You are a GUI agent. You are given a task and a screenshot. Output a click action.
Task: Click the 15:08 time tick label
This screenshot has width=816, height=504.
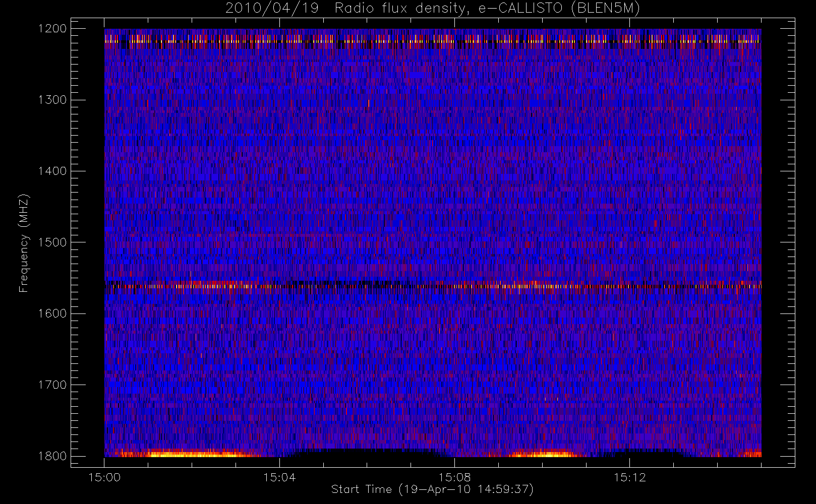(454, 477)
